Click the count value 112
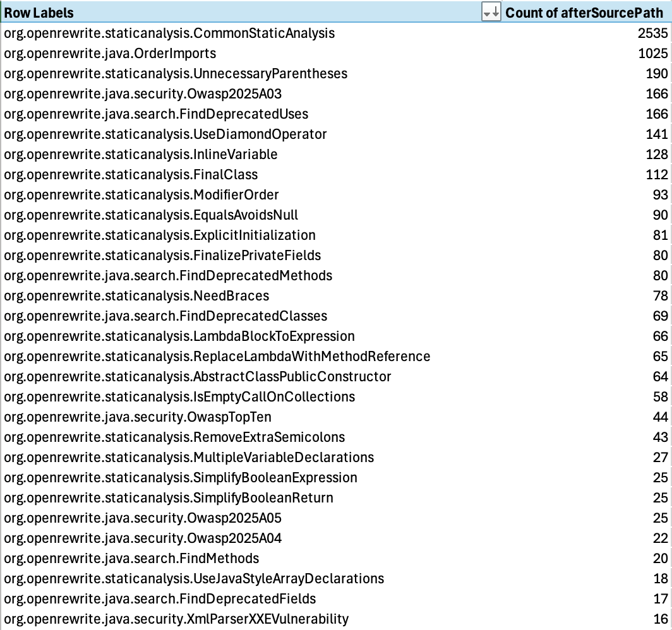Viewport: 672px width, 630px height. pyautogui.click(x=657, y=174)
